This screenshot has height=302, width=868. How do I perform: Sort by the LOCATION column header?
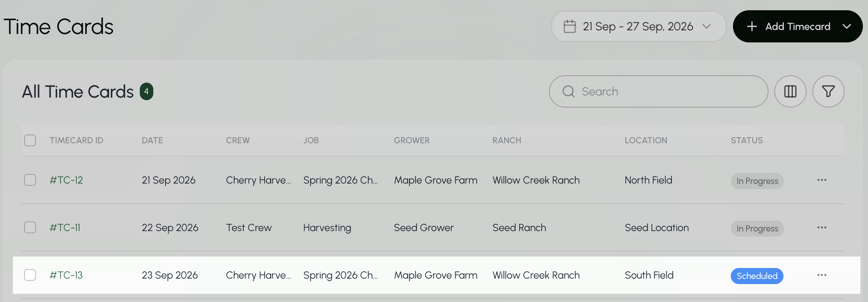(x=646, y=140)
